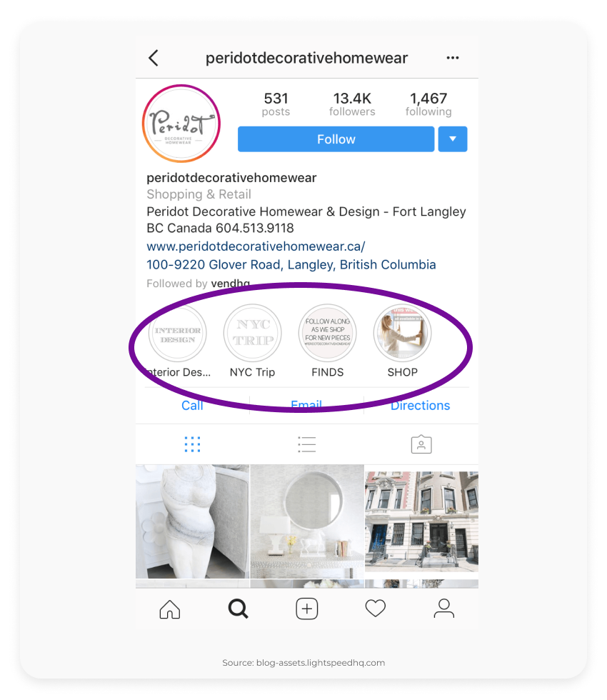Open the tagged photos tab
Viewport: 607px width, 700px height.
coord(421,444)
